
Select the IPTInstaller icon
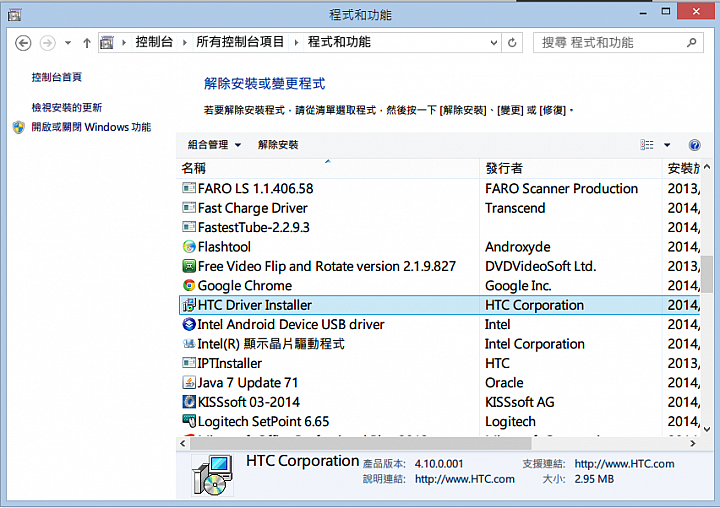click(x=189, y=363)
